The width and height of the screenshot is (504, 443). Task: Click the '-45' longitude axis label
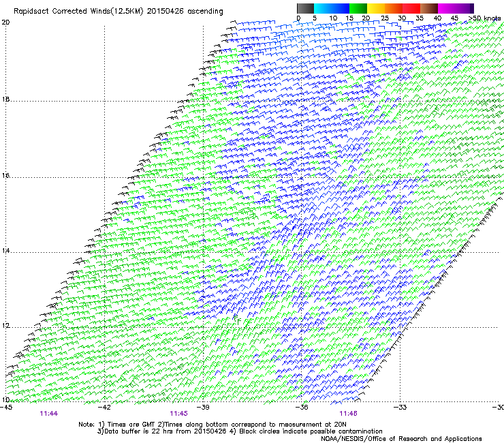pyautogui.click(x=6, y=408)
